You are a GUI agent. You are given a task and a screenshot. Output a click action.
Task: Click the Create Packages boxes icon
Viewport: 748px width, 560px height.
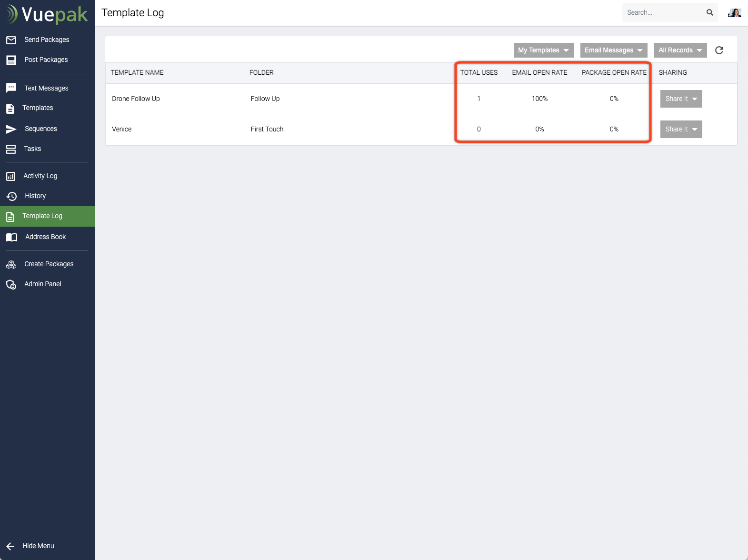tap(11, 264)
